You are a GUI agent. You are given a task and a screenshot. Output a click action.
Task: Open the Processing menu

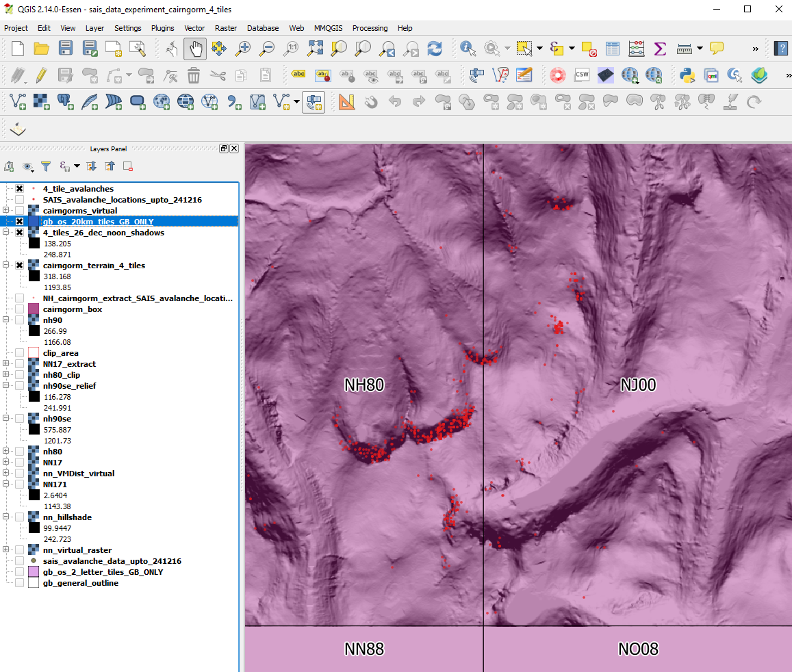click(x=370, y=28)
